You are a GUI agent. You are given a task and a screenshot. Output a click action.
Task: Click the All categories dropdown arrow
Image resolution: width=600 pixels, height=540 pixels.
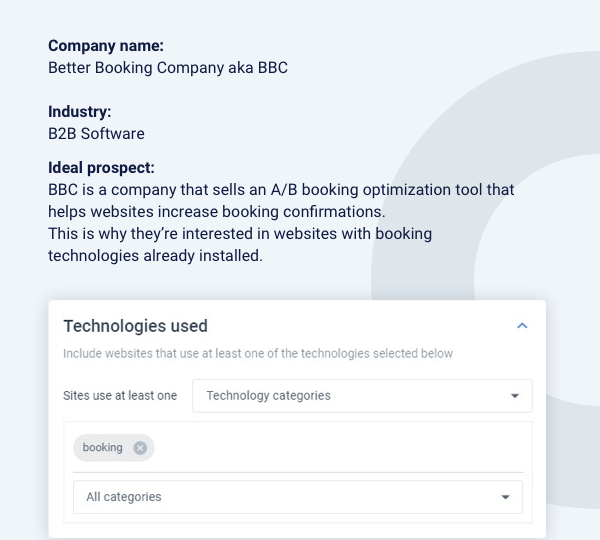coord(505,497)
